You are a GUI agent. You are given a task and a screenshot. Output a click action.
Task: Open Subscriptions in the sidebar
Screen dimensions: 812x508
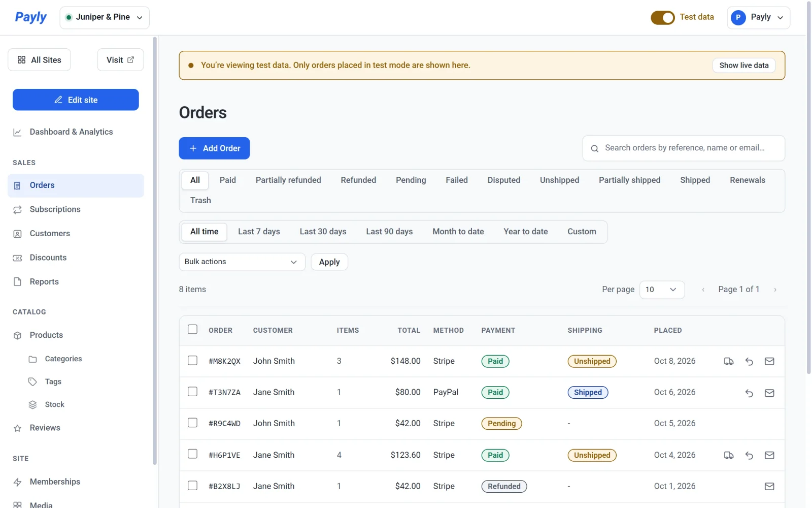(76, 209)
